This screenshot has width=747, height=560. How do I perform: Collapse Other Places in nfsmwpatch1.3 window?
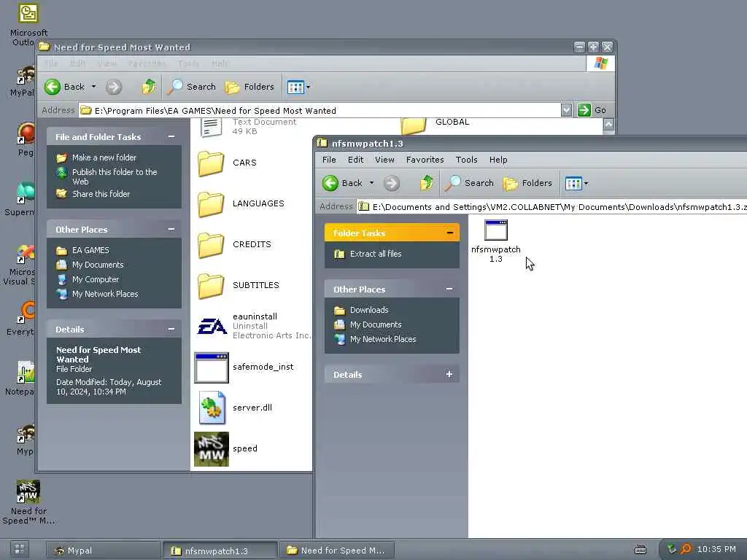coord(449,289)
